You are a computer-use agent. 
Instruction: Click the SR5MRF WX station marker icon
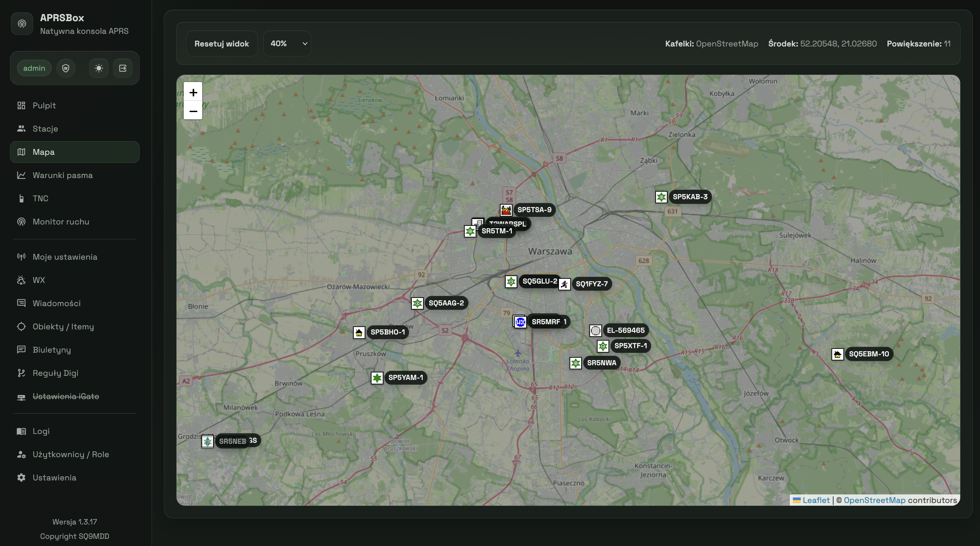[520, 322]
